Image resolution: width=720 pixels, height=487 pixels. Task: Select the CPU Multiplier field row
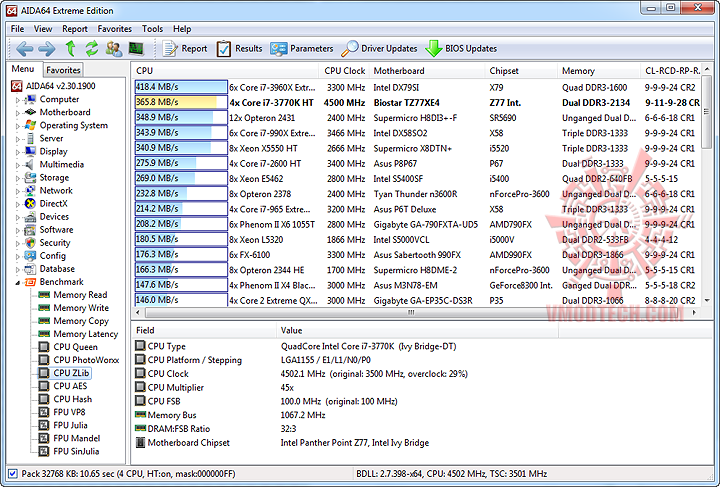click(x=347, y=388)
